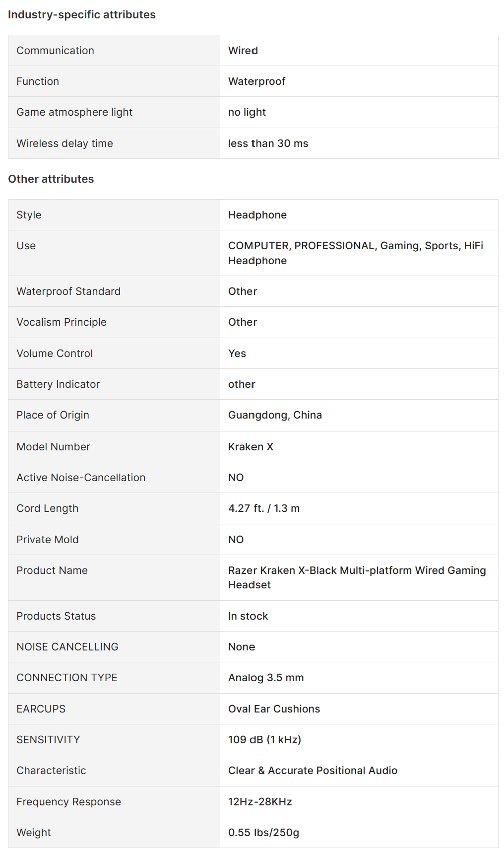Click the Volume Control Yes value
504x855 pixels.
click(x=237, y=354)
